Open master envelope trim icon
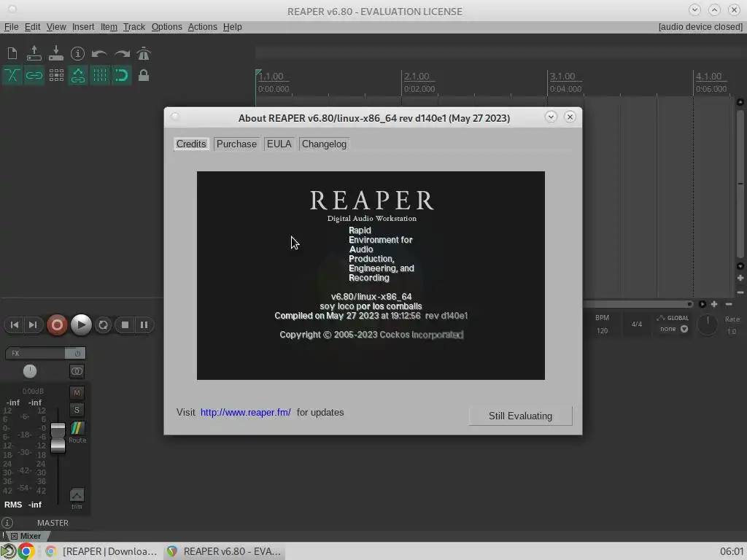This screenshot has height=560, width=747. (x=77, y=495)
